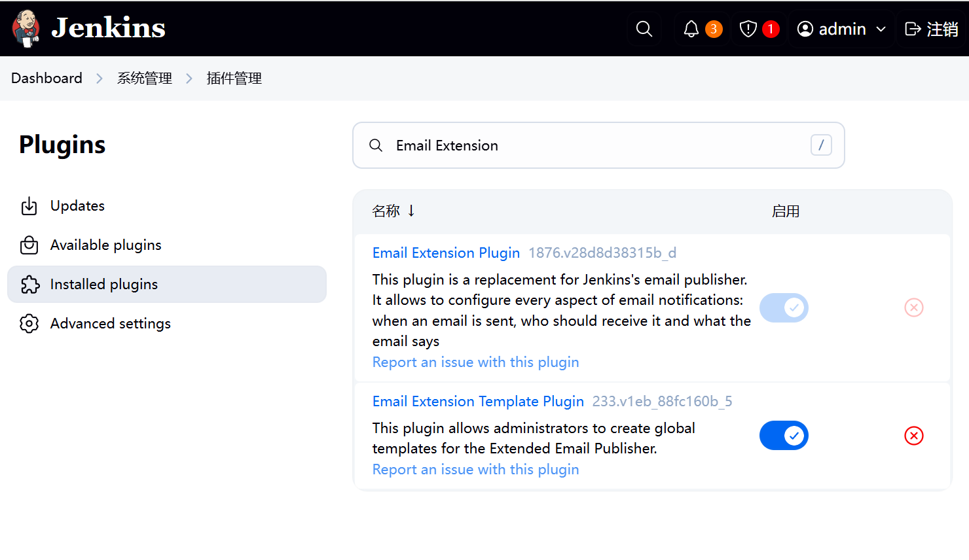Open the Updates sidebar tab
The image size is (969, 560).
pyautogui.click(x=167, y=206)
